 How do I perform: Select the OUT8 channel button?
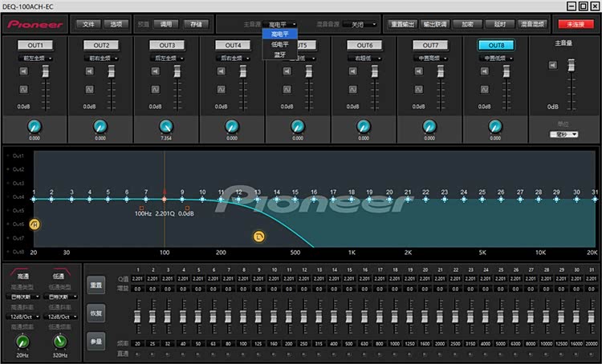click(496, 45)
